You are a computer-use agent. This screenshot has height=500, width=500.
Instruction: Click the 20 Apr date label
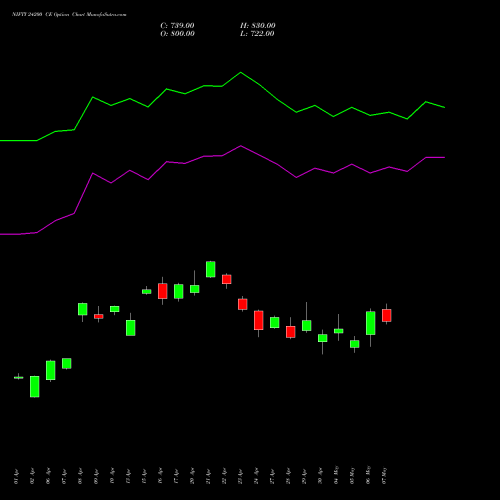pos(192,477)
